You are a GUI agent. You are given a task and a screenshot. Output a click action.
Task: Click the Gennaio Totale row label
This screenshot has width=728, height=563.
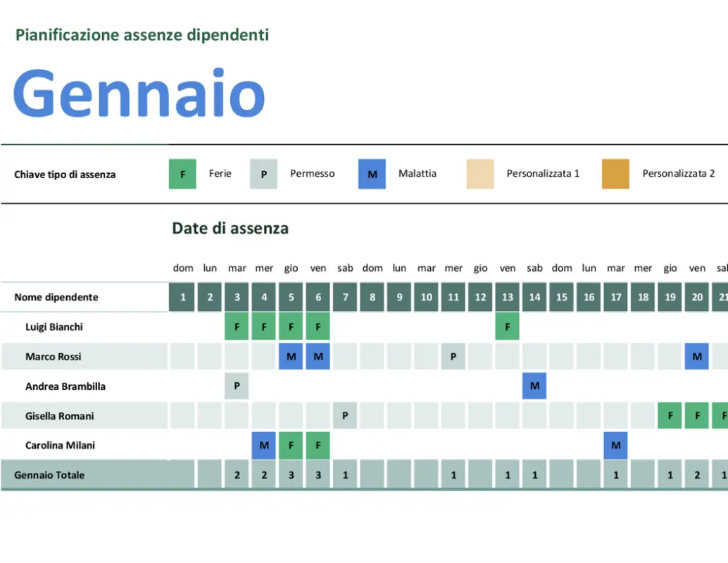click(49, 475)
